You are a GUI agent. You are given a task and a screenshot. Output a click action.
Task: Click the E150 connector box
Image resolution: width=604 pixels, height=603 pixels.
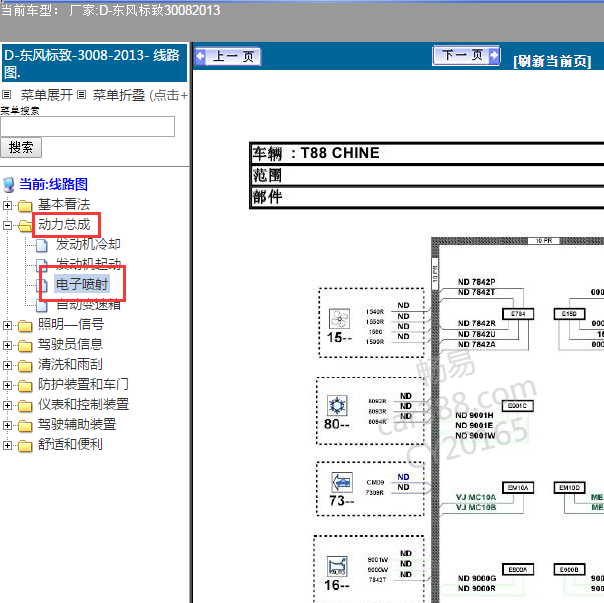pos(569,314)
